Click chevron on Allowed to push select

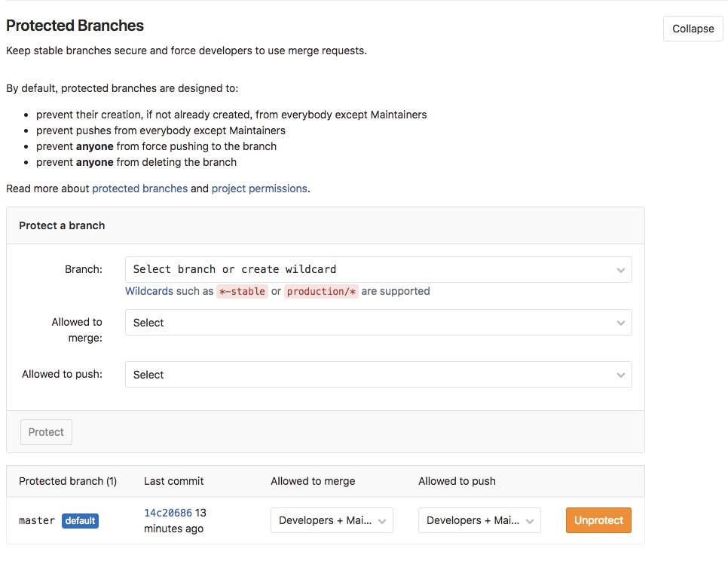621,375
